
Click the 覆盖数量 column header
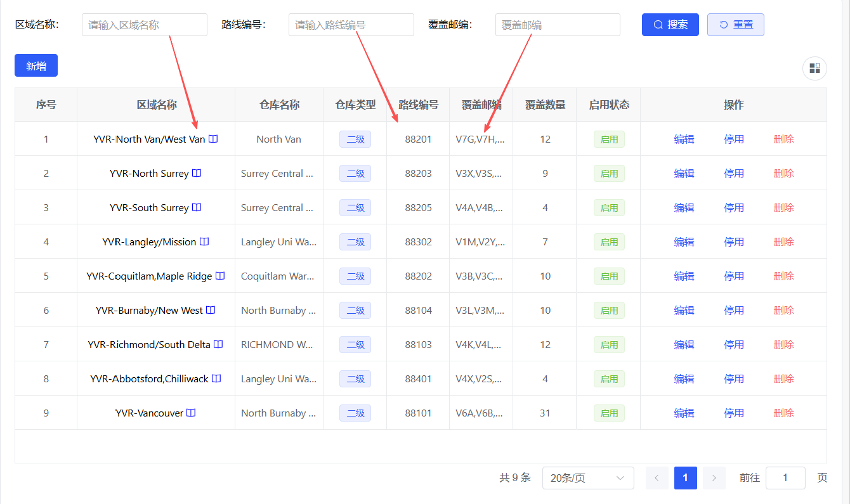pyautogui.click(x=545, y=105)
